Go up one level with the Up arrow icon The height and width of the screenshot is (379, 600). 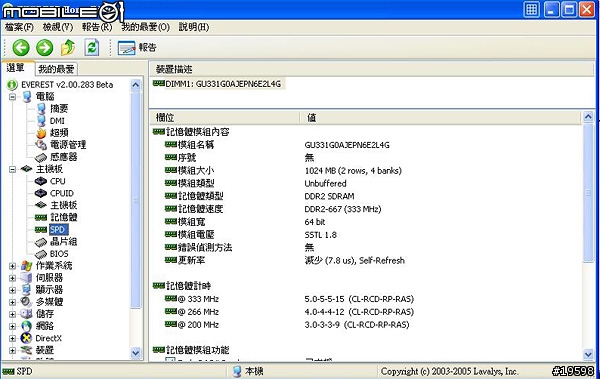tap(68, 47)
